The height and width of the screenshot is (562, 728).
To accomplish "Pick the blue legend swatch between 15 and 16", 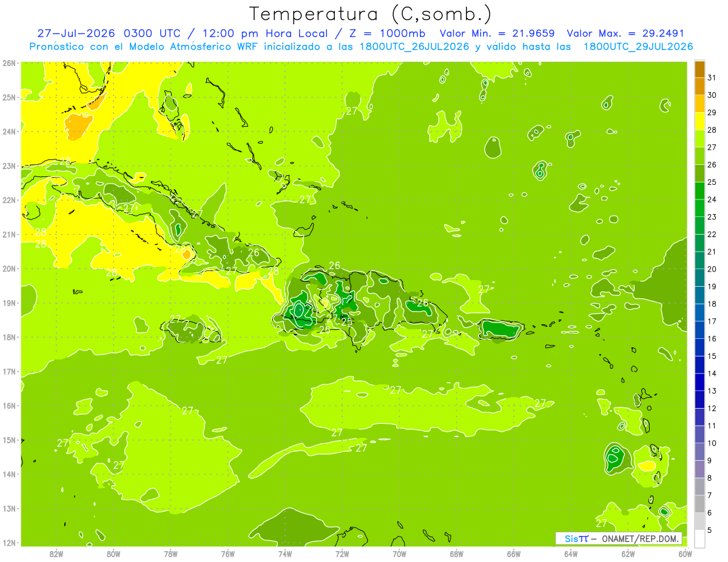I will click(699, 348).
